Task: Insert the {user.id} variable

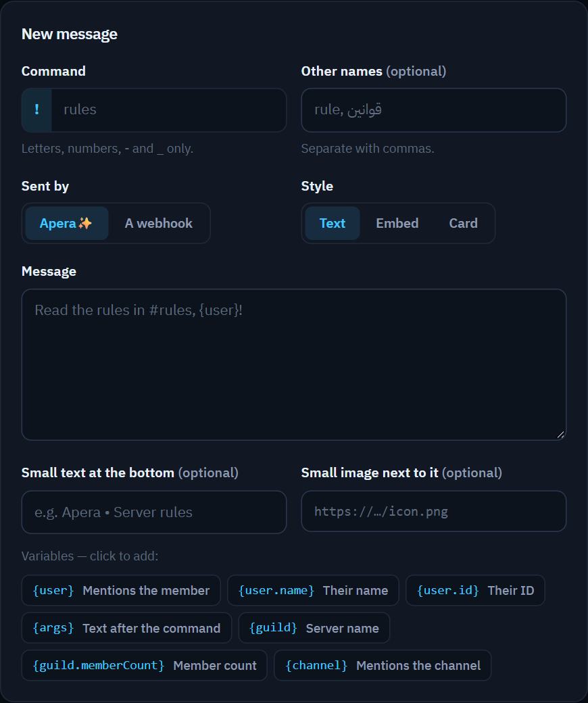Action: point(476,591)
